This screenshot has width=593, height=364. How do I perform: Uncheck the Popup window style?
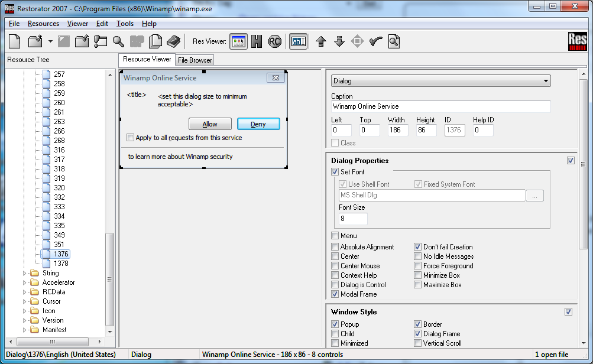coord(335,324)
